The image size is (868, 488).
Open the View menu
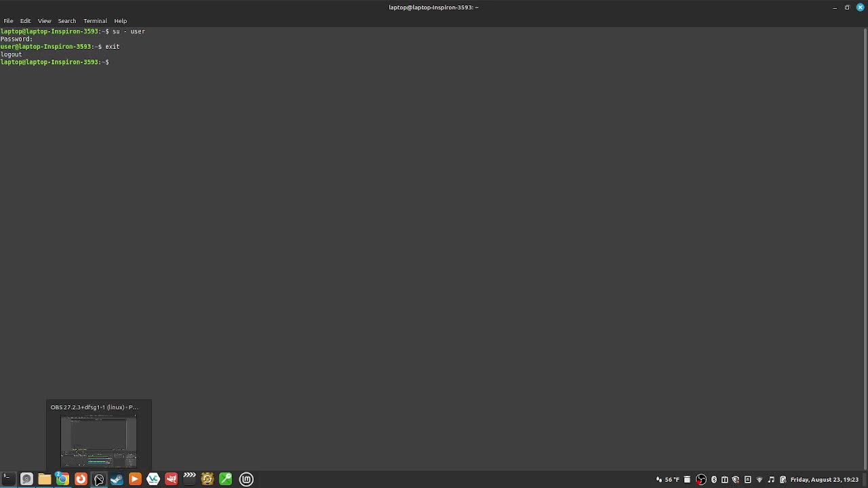(44, 21)
